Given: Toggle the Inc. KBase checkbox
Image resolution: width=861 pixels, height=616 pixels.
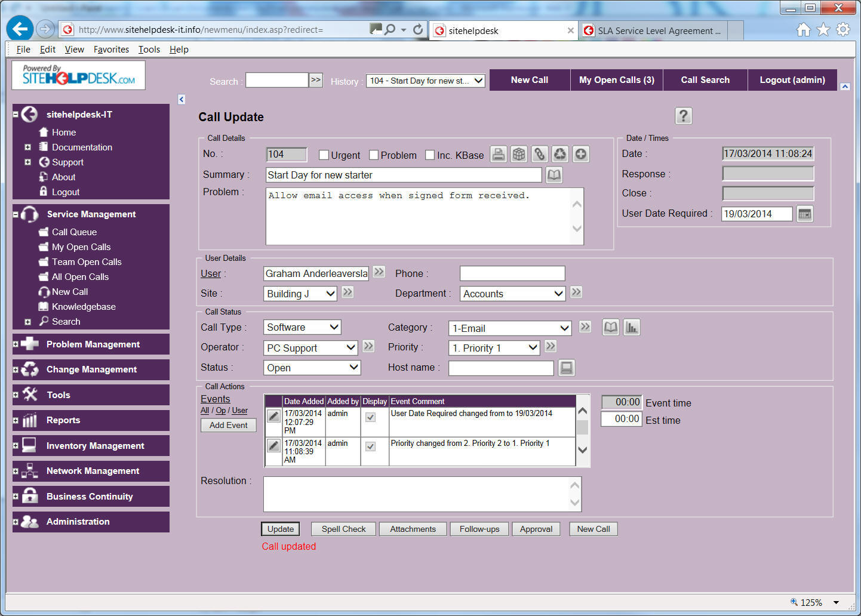Looking at the screenshot, I should tap(430, 155).
